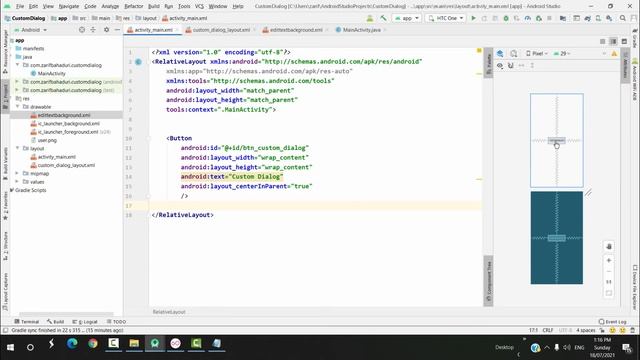Expand the values folder
This screenshot has width=640, height=360.
18,182
